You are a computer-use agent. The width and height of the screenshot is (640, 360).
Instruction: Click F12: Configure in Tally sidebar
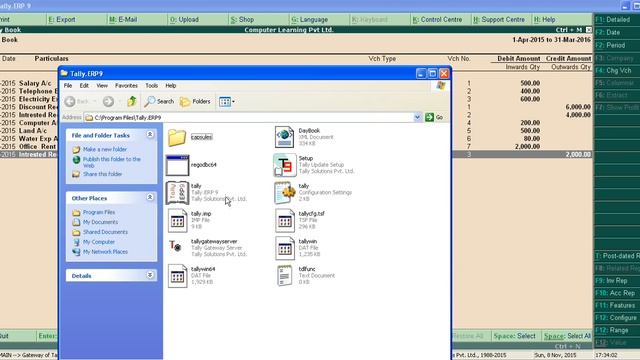click(616, 318)
